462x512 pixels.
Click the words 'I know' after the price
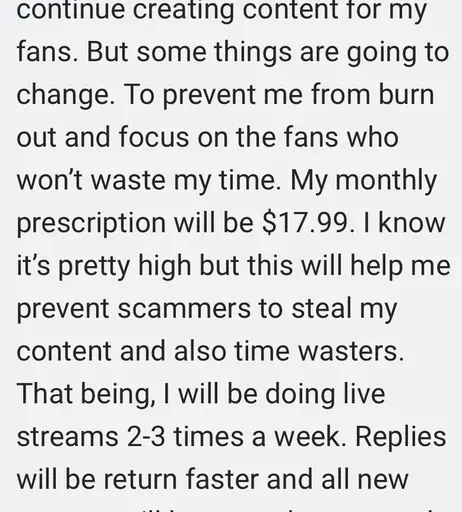pos(404,223)
